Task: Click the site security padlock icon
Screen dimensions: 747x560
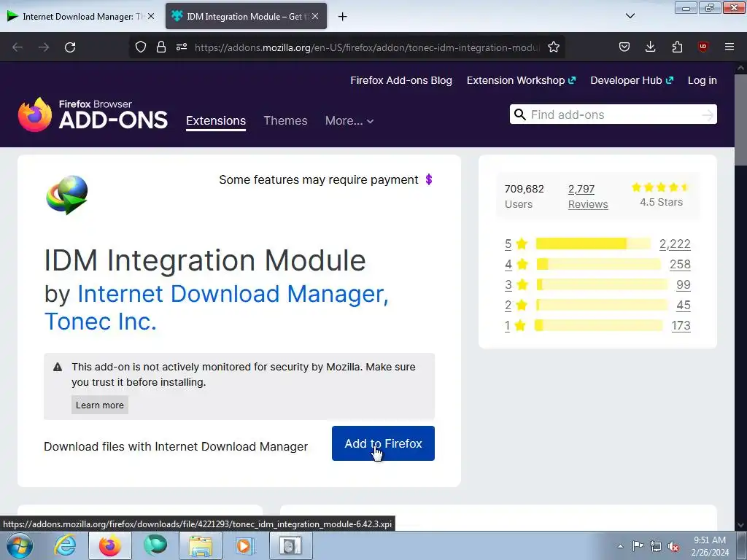Action: (161, 47)
